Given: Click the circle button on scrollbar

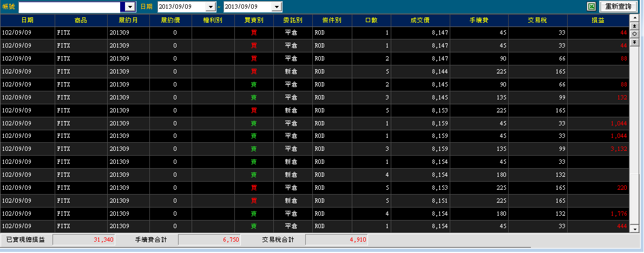Looking at the screenshot, I should 634,34.
